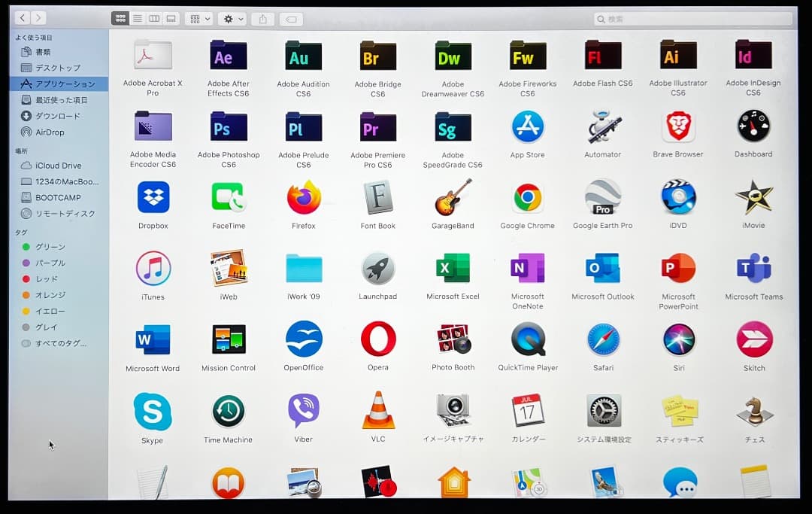This screenshot has height=514, width=812.
Task: Open the Brave Browser app
Action: click(x=677, y=127)
